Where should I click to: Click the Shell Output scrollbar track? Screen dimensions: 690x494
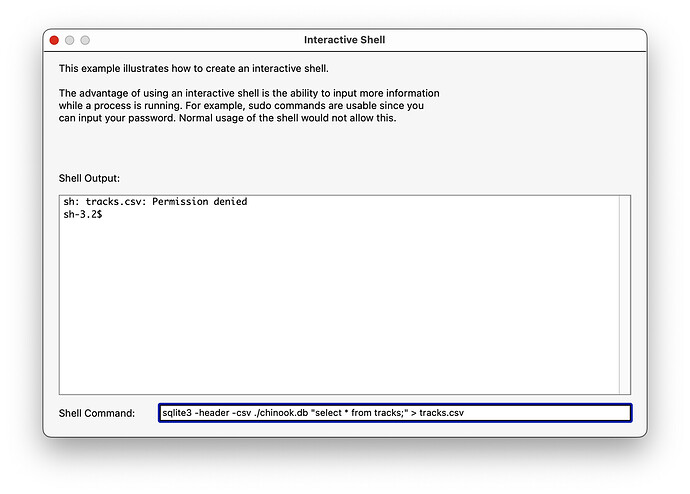[624, 295]
